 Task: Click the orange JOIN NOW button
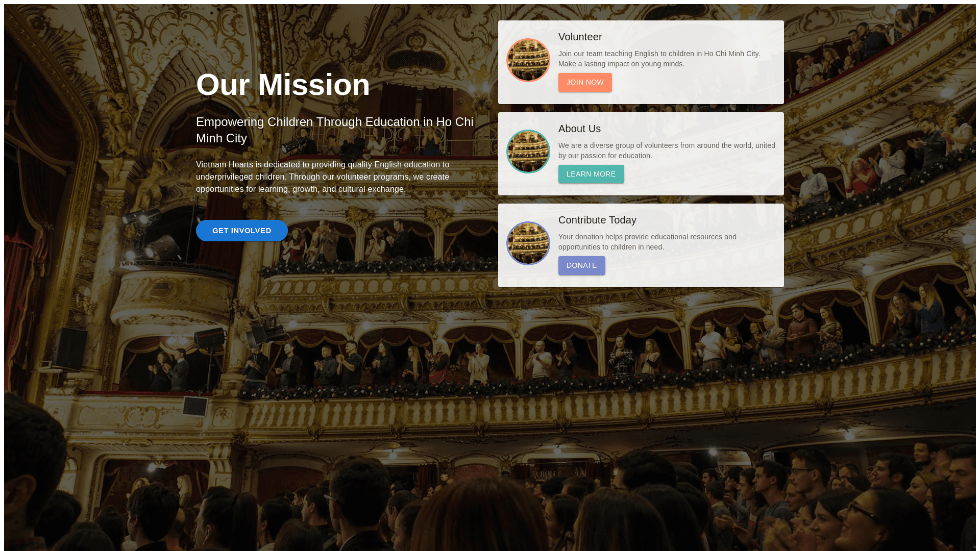[585, 83]
